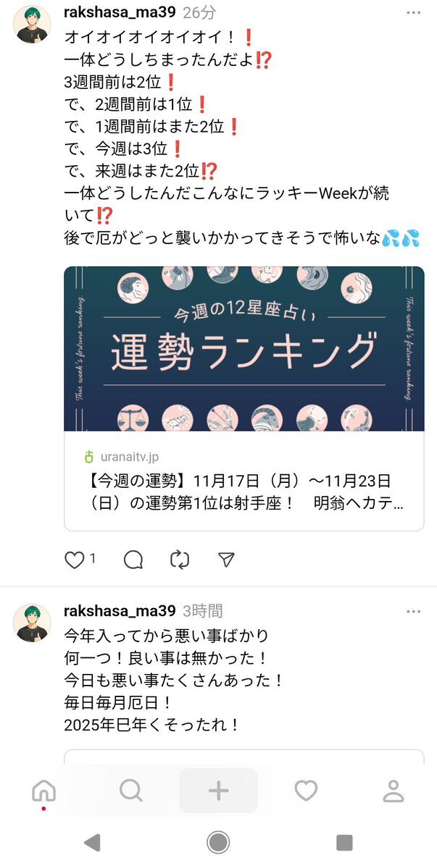
Task: Open avatar on the 3時間 post
Action: point(32,623)
